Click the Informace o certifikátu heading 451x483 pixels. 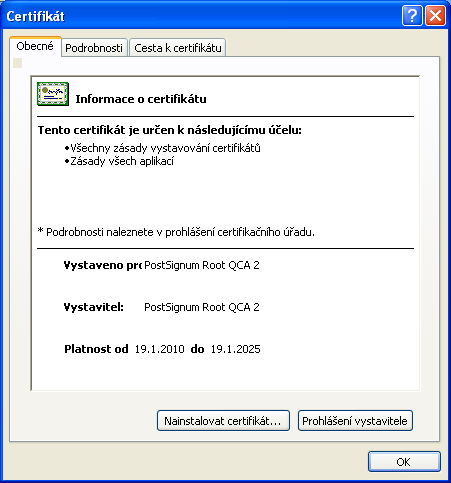141,99
